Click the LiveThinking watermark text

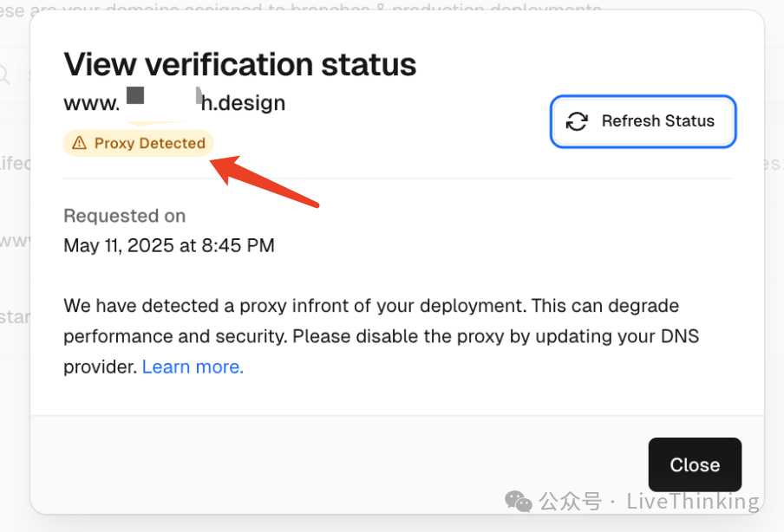pos(692,502)
